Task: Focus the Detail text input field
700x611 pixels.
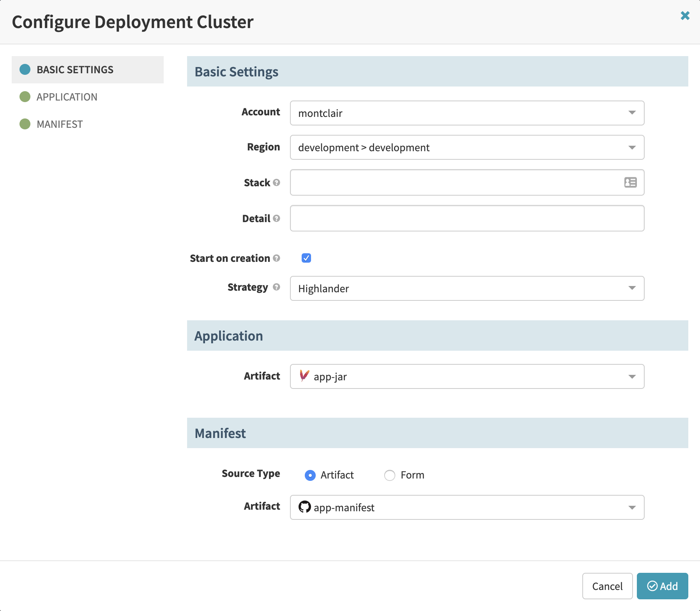Action: (x=467, y=218)
